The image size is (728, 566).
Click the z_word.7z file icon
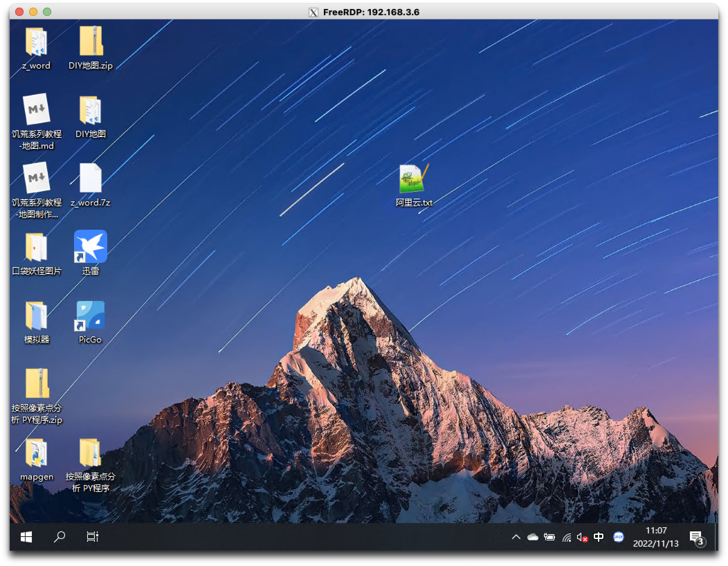[x=90, y=178]
